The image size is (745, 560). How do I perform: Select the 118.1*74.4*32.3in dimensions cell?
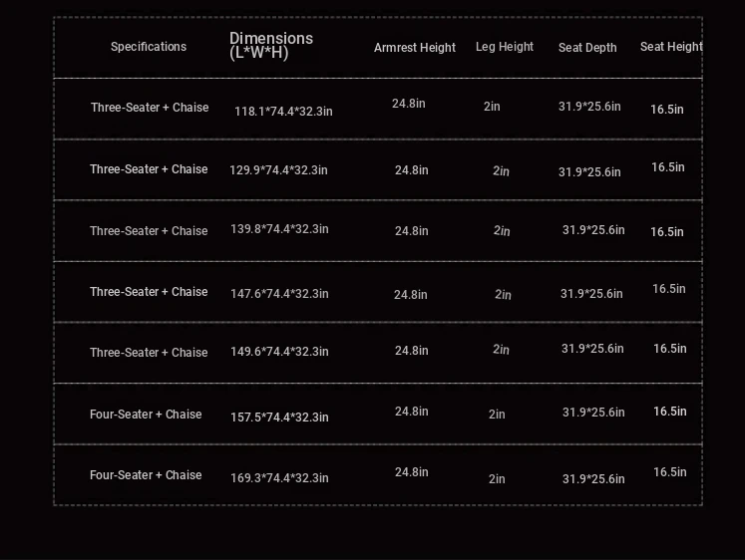(283, 112)
